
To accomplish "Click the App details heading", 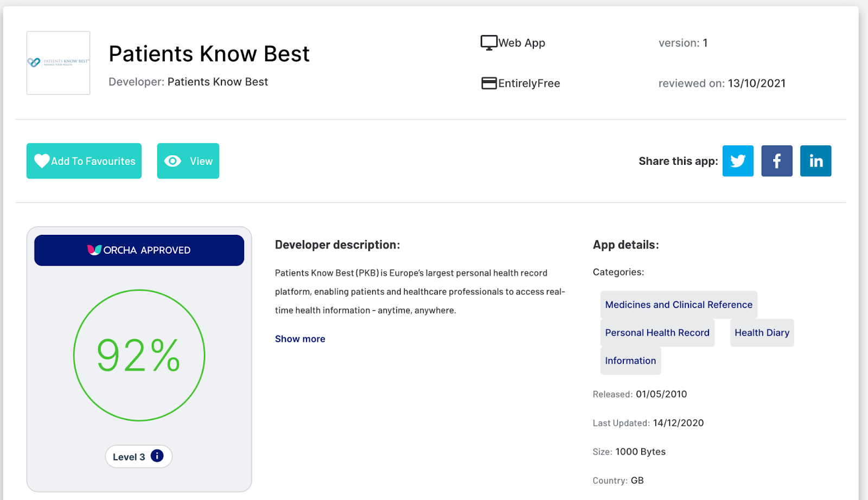I will coord(626,245).
